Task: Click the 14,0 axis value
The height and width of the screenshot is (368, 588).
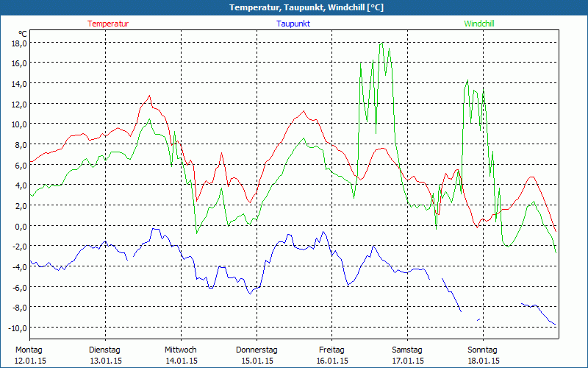Action: pos(19,84)
